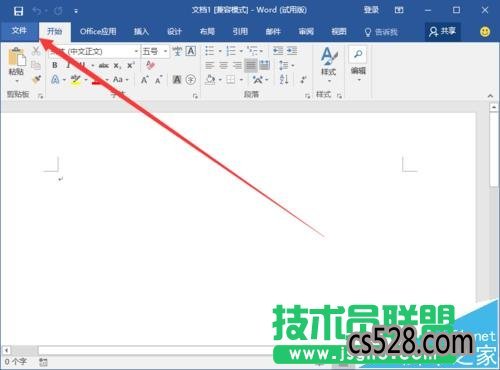The width and height of the screenshot is (500, 370).
Task: Open the highlight color dropdown arrow
Action: (x=86, y=80)
